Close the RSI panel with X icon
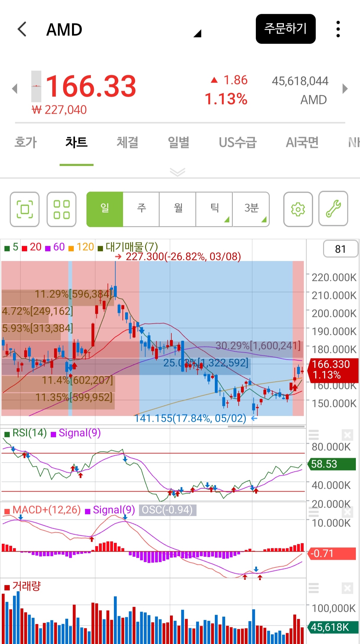360x644 pixels. coord(348,435)
